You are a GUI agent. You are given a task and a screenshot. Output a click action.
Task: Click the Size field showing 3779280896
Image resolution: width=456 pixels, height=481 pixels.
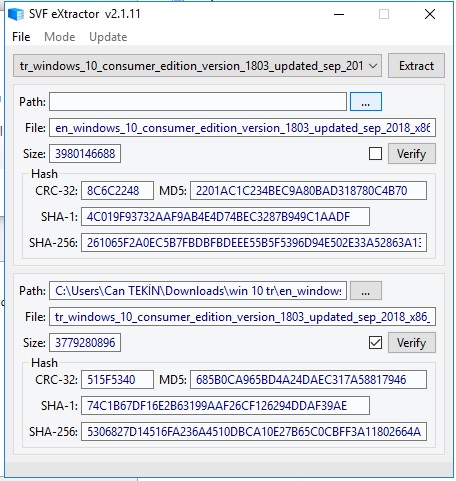pos(85,343)
